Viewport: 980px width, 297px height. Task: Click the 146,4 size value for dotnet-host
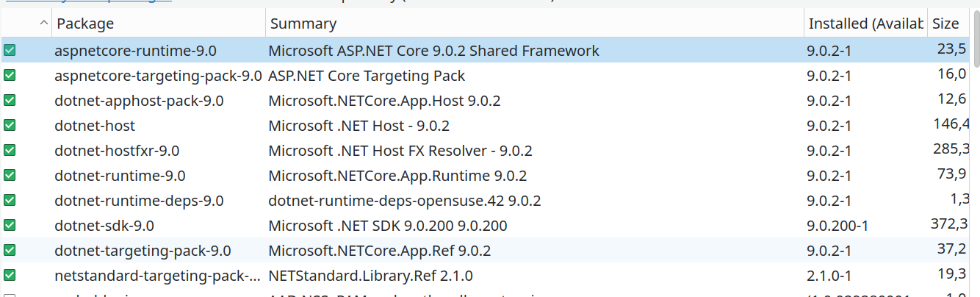[951, 124]
